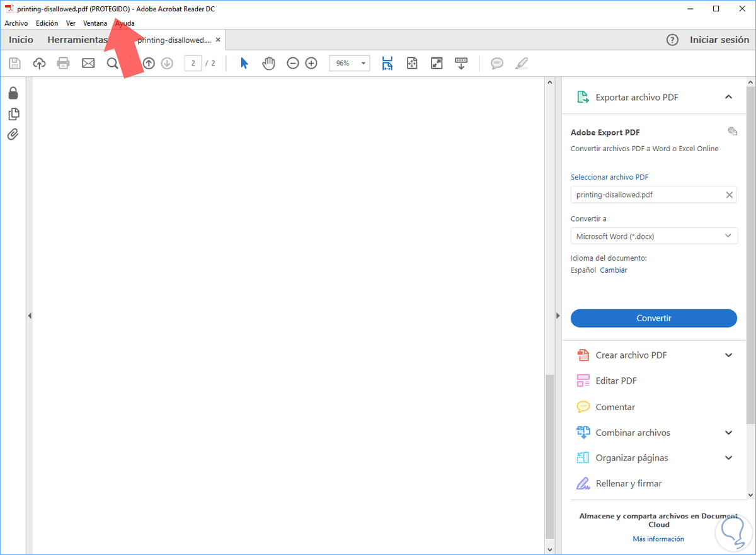Click the blue Convertir button
The width and height of the screenshot is (756, 555).
tap(654, 318)
